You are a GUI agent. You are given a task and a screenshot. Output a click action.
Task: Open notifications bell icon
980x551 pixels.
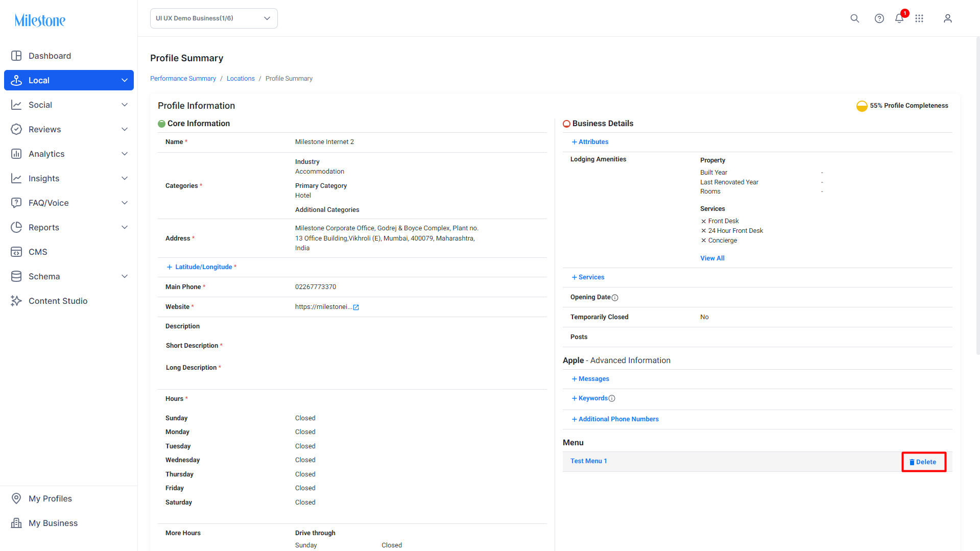click(899, 18)
